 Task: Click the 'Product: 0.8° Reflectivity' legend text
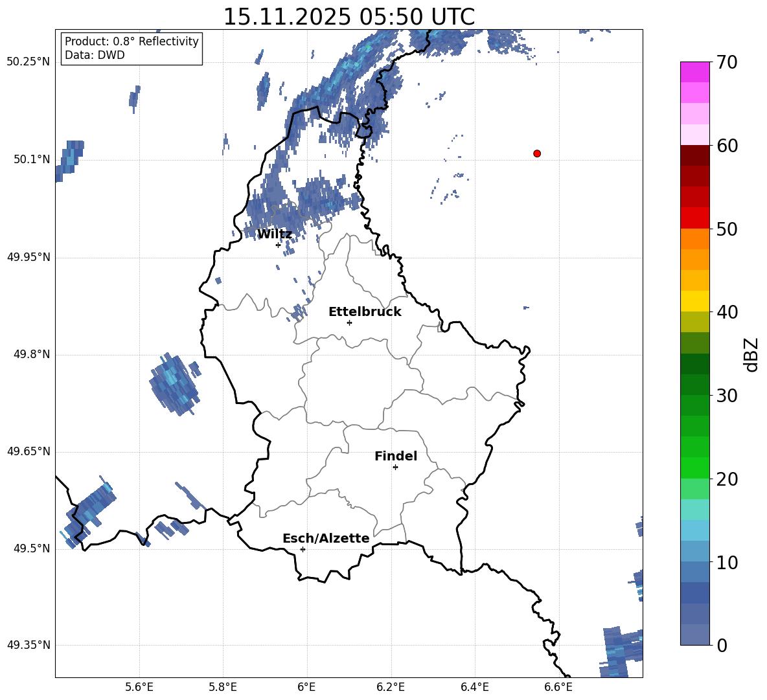click(132, 41)
